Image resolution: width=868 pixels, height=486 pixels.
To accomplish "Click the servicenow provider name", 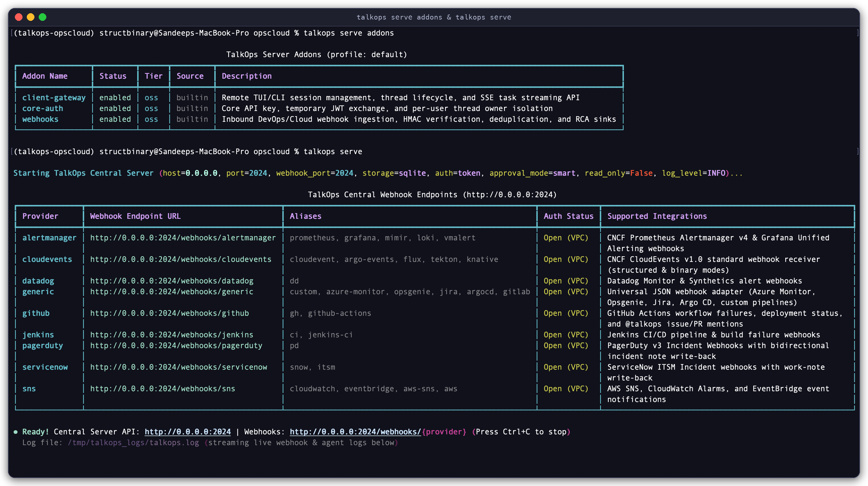I will pos(45,367).
